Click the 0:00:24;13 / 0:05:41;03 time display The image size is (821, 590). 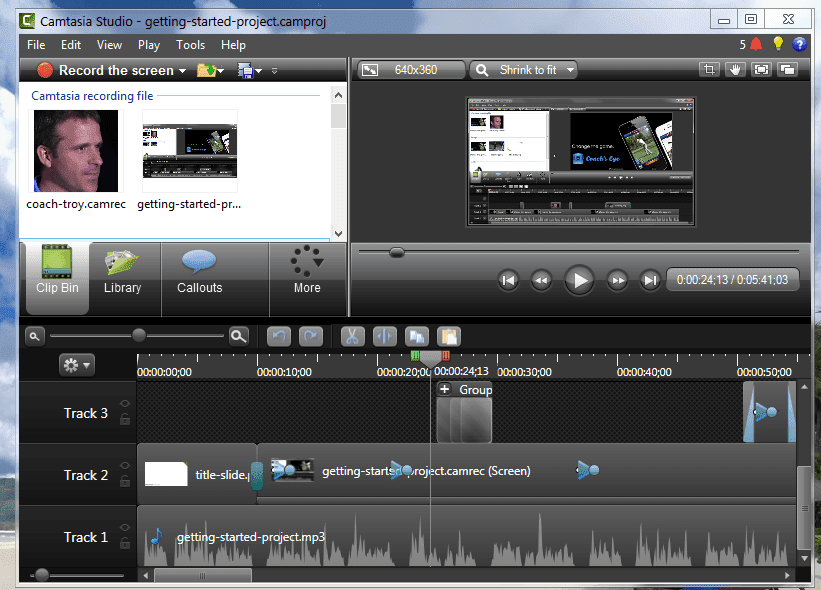coord(732,280)
